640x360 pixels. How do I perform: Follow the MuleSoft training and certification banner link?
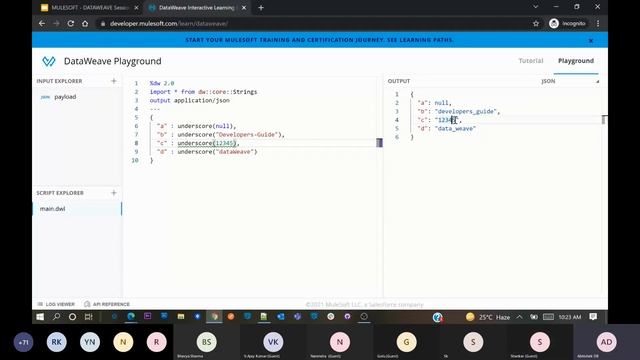(x=319, y=40)
